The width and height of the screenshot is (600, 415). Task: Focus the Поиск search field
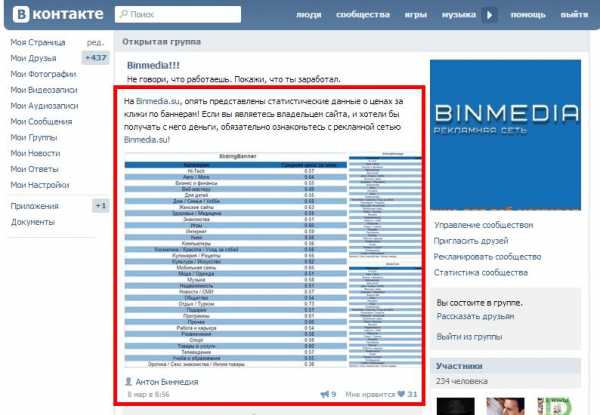click(x=178, y=15)
